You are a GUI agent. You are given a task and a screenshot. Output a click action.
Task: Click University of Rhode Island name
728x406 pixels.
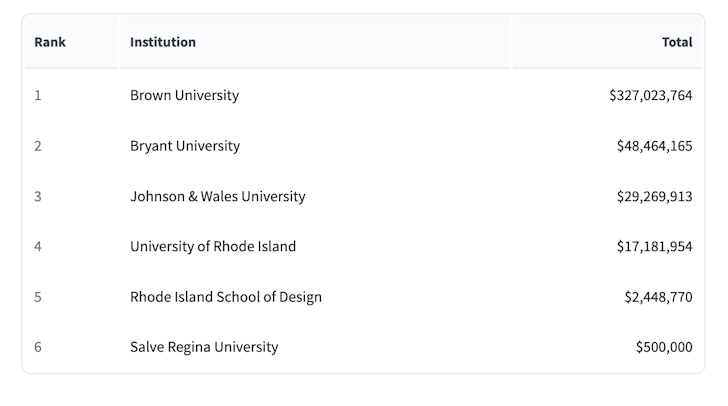point(213,247)
